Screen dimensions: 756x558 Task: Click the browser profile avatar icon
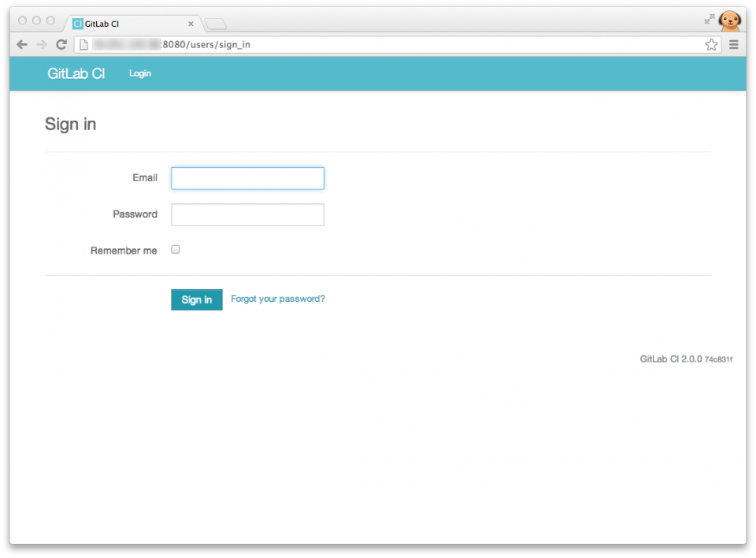coord(729,21)
